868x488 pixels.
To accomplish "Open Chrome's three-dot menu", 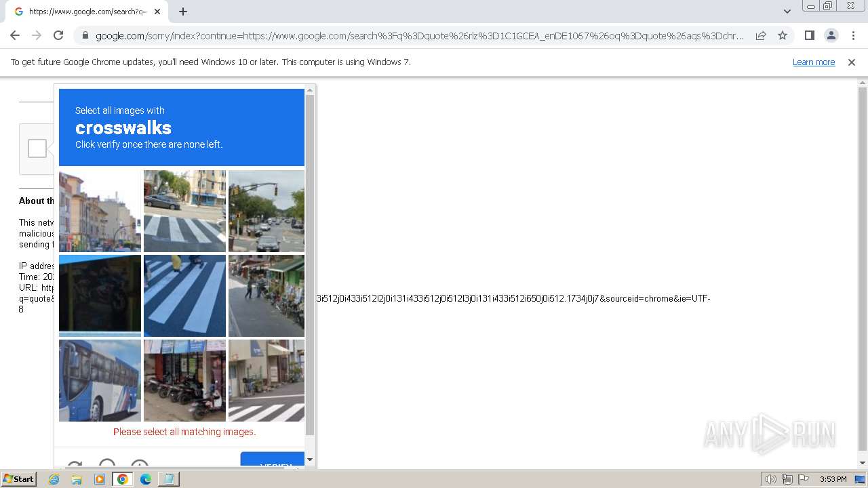I will 853,35.
